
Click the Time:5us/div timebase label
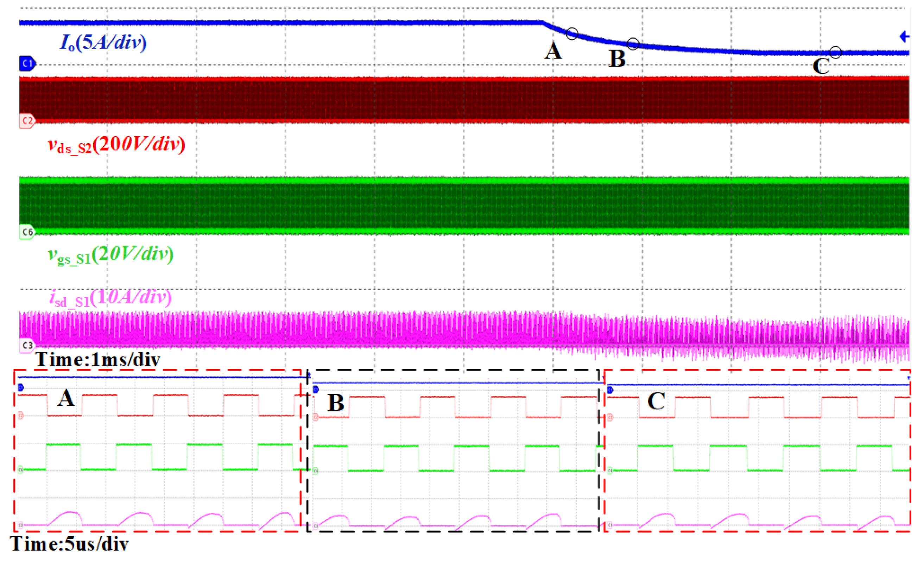pyautogui.click(x=69, y=544)
